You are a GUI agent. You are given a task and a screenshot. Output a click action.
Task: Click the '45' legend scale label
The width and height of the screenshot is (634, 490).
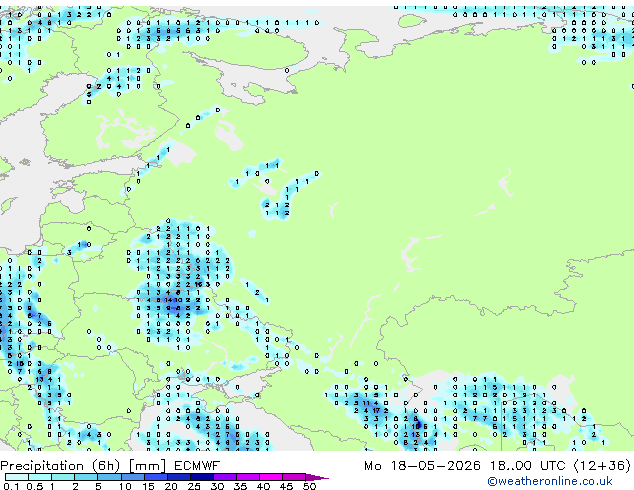tap(286, 486)
